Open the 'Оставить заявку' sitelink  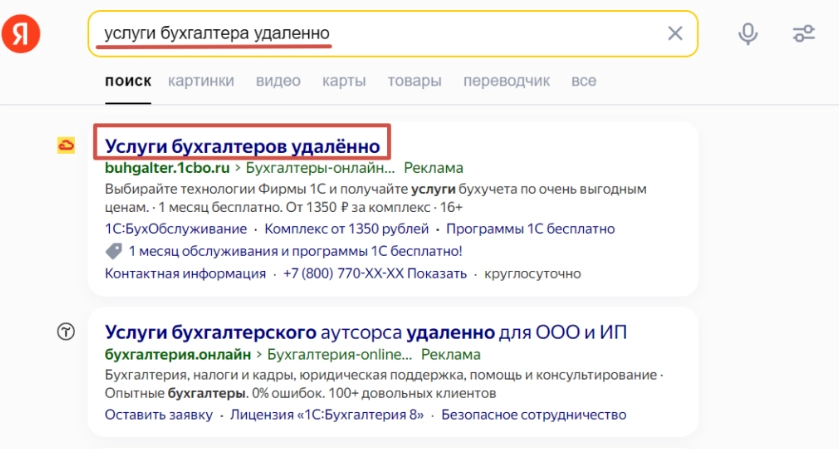(159, 415)
